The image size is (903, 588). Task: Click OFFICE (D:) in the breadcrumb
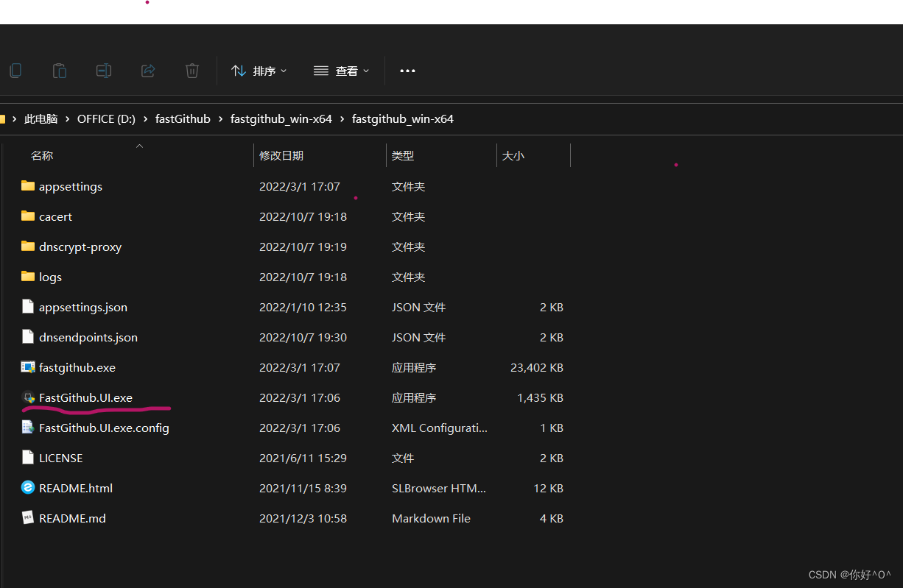coord(106,118)
